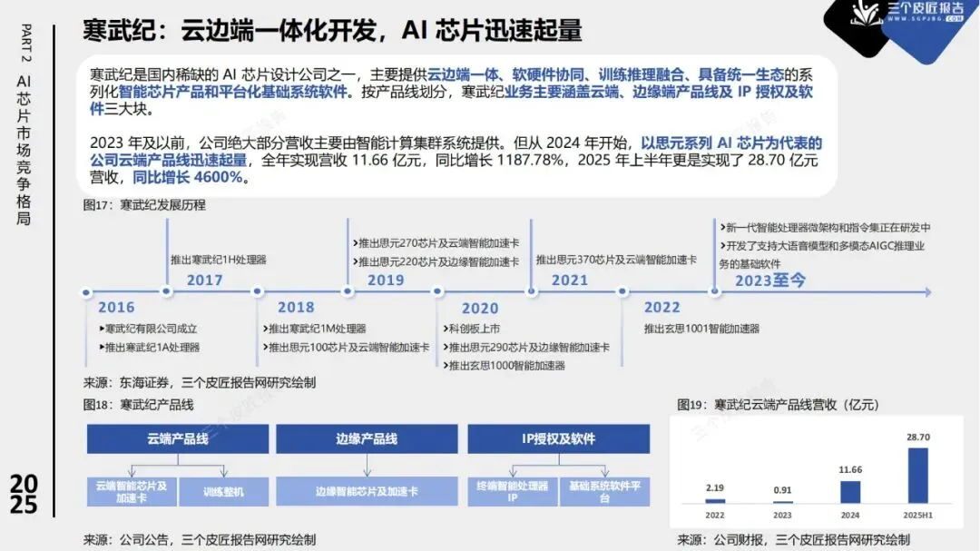
Task: Click the 2025H1 bar labeled 28.70
Action: click(918, 476)
